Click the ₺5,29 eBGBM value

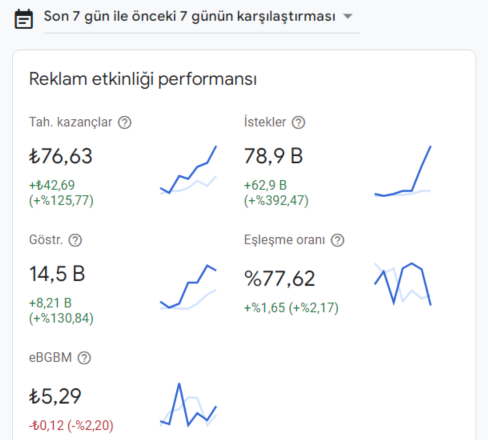point(55,396)
